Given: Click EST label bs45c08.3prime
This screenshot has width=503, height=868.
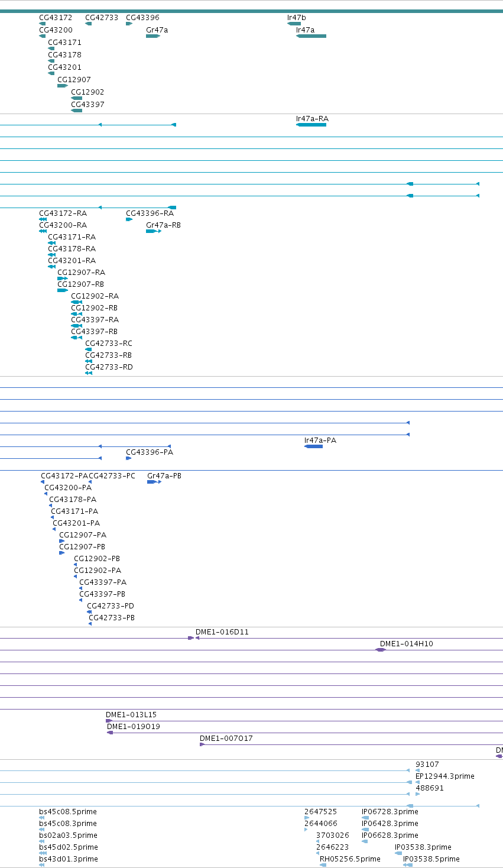Looking at the screenshot, I should (x=68, y=824).
